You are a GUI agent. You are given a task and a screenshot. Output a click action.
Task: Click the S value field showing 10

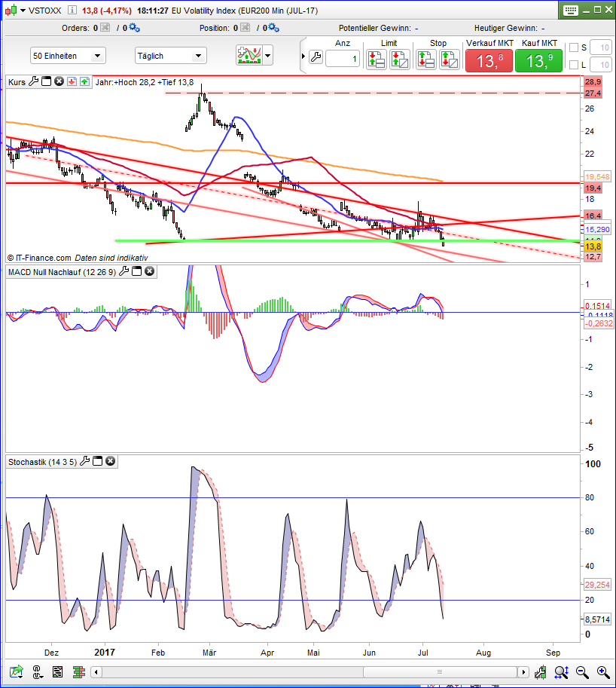tap(601, 47)
